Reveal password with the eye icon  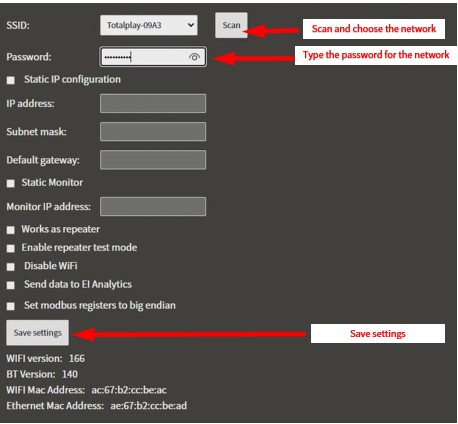[194, 57]
